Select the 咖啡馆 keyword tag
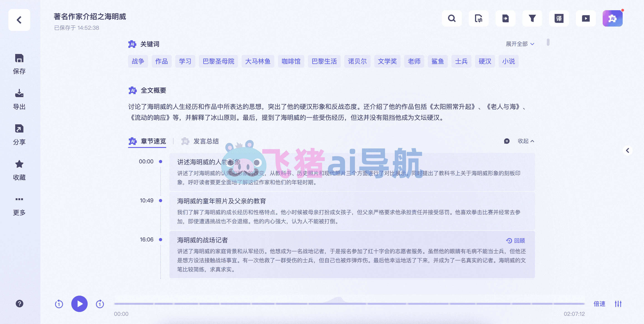 291,61
